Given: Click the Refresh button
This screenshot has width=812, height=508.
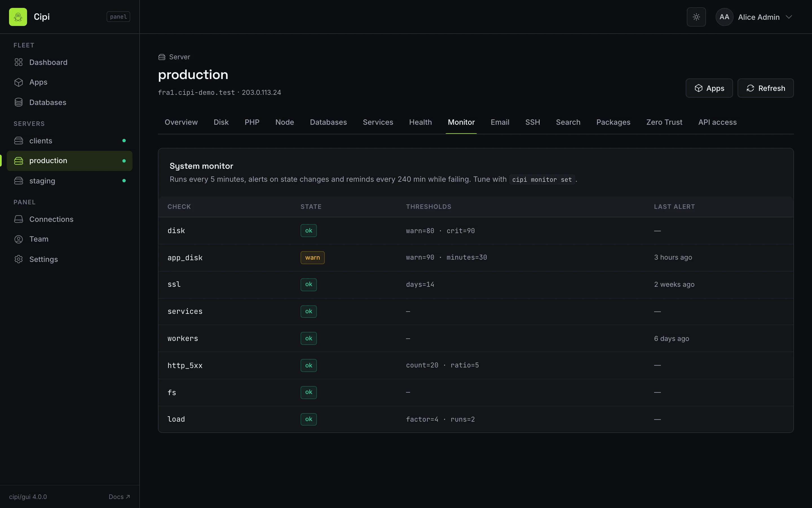Looking at the screenshot, I should 765,88.
